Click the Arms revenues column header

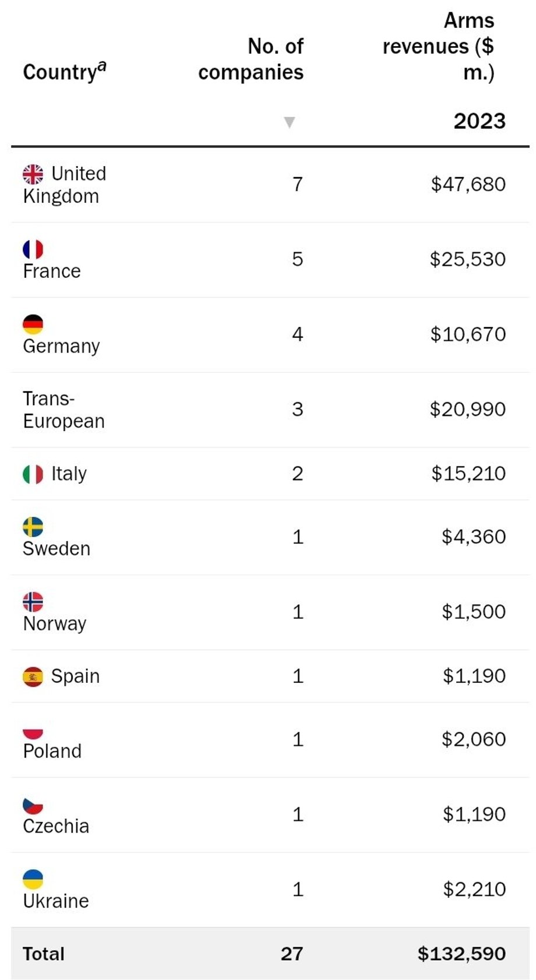[439, 46]
